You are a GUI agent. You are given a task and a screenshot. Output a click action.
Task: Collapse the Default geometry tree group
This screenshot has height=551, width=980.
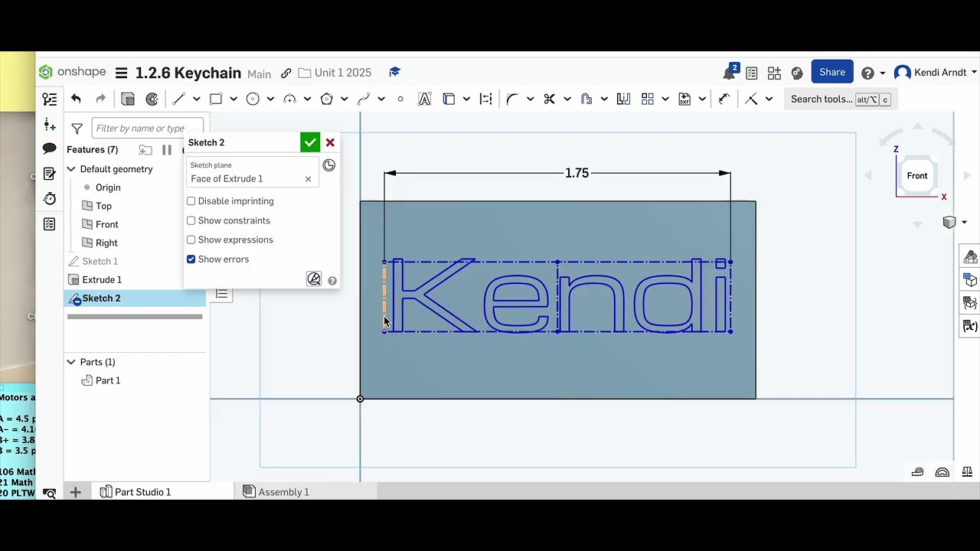coord(71,169)
